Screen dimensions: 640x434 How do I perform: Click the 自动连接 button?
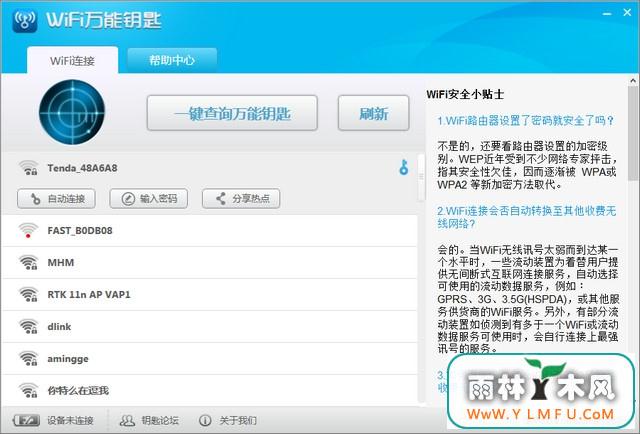point(56,199)
